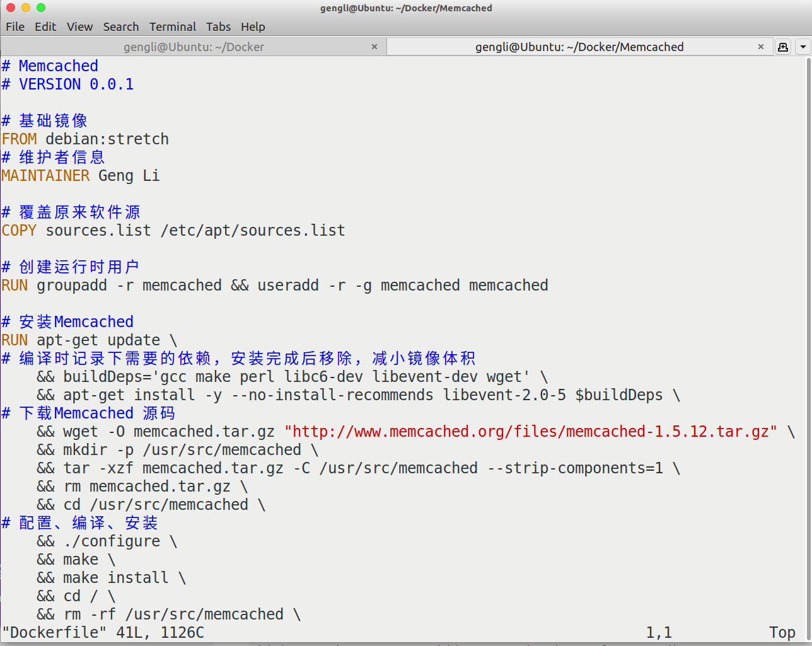Click the 'cd / \' line
The width and height of the screenshot is (812, 646).
click(76, 596)
